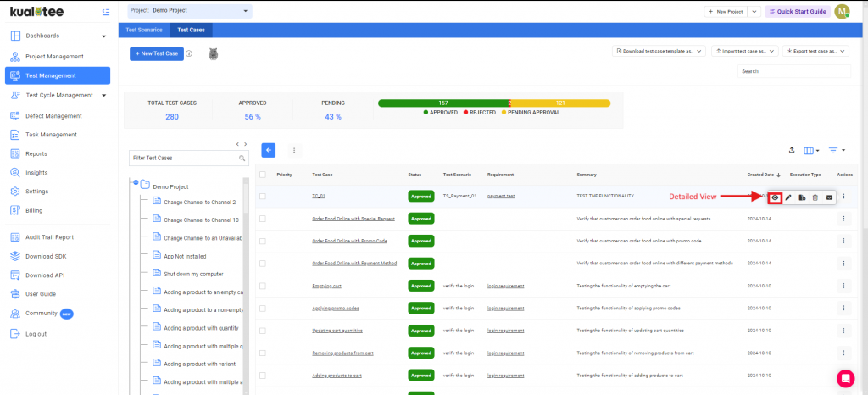Switch to Test Scenarios tab
This screenshot has height=395, width=868.
(144, 30)
